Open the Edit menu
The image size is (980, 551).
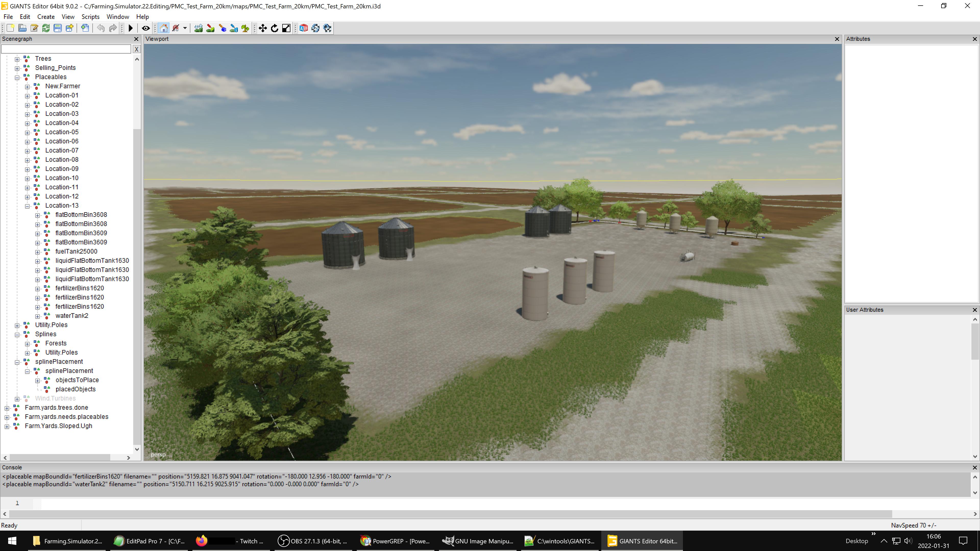point(25,17)
